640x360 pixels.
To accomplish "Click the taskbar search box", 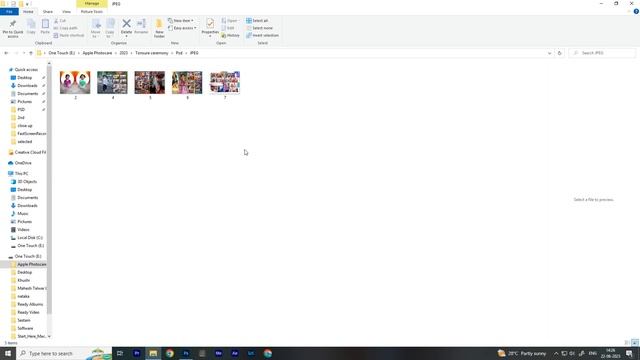I will 64,353.
